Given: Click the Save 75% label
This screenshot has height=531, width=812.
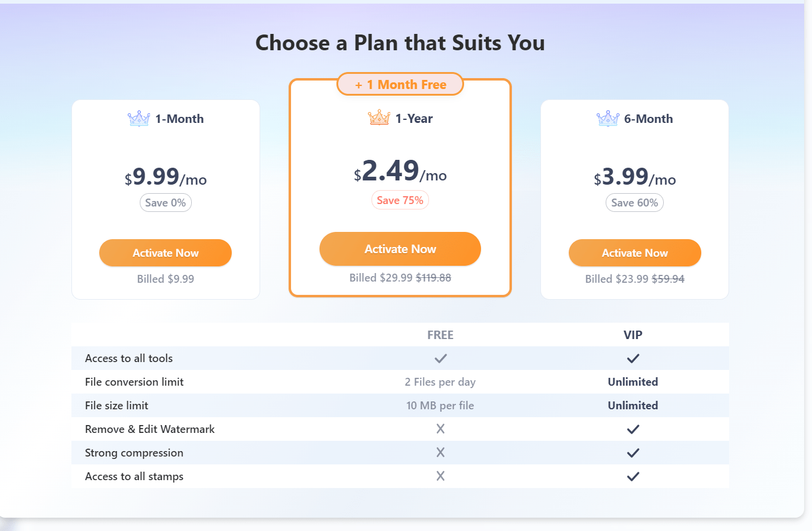Looking at the screenshot, I should pos(400,200).
